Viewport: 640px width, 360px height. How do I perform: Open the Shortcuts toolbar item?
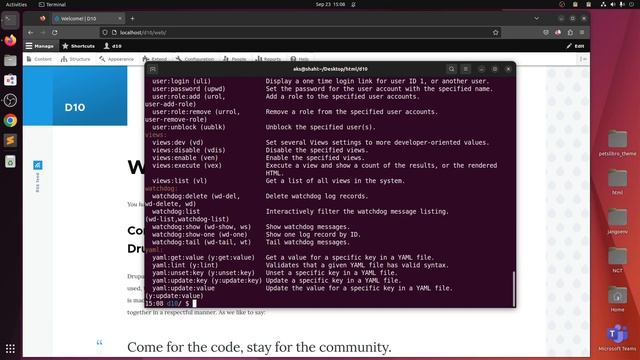tap(78, 46)
